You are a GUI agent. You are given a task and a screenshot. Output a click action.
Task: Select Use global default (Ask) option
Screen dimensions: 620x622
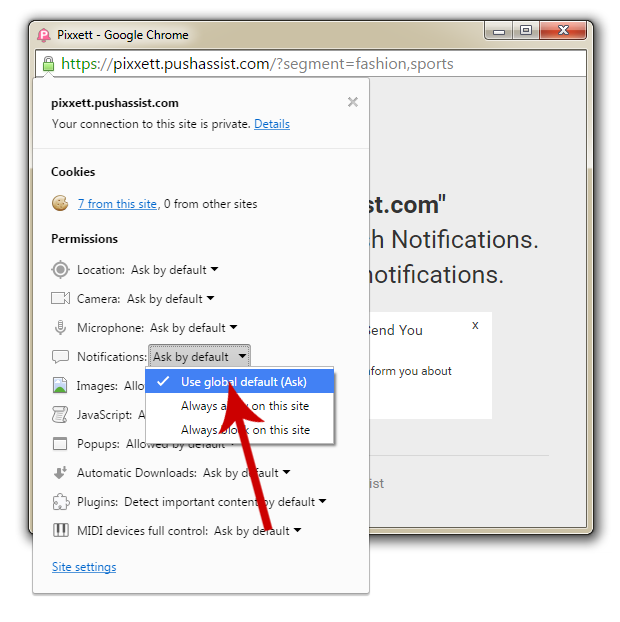pos(240,381)
